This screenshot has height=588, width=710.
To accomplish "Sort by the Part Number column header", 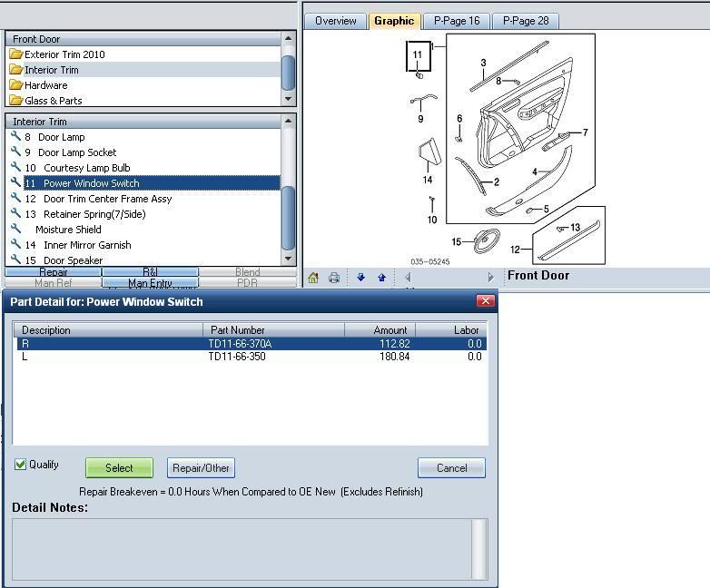I will [273, 330].
